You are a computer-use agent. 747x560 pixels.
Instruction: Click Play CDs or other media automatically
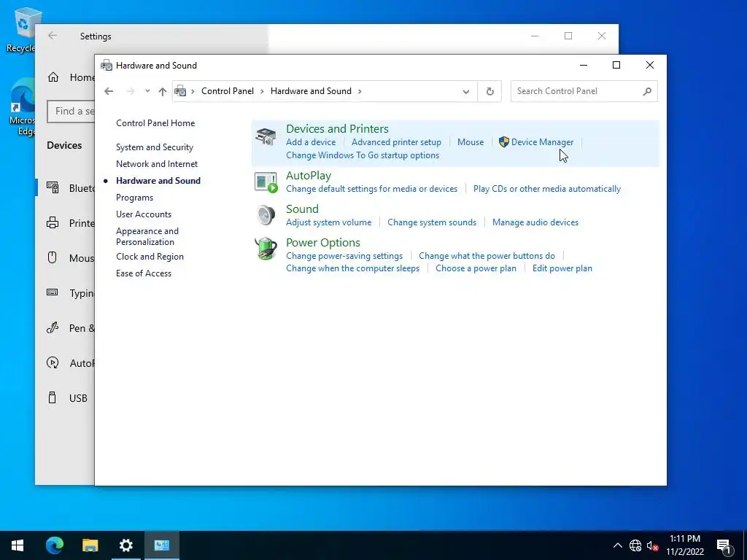click(547, 189)
